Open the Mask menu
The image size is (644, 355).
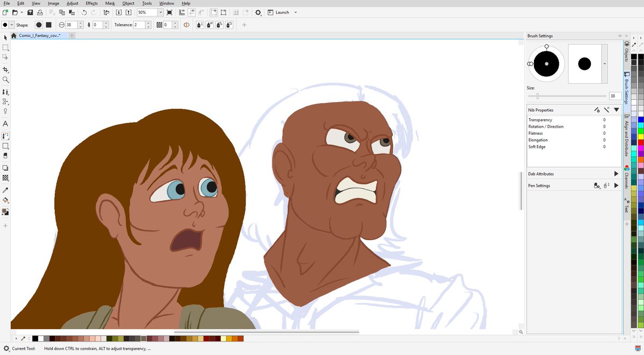tap(110, 3)
